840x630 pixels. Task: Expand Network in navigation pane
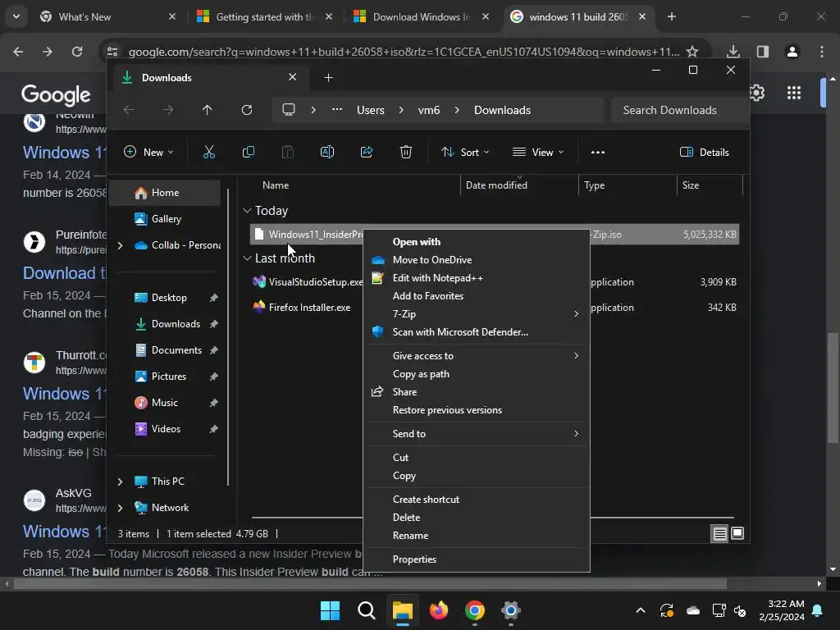[120, 508]
